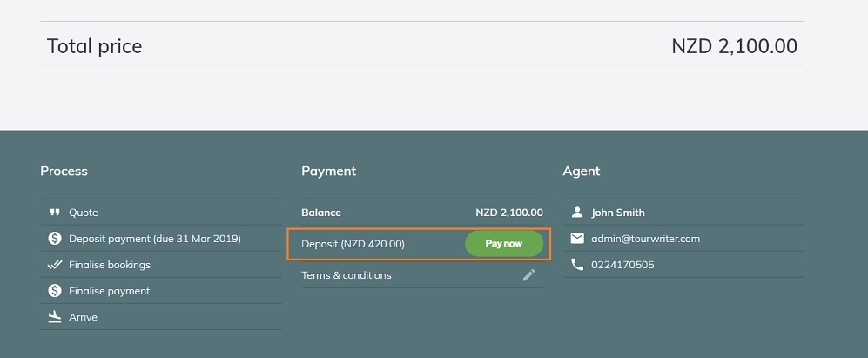The width and height of the screenshot is (868, 358).
Task: Click the Total price amount NZD 2,100.00
Action: point(734,46)
